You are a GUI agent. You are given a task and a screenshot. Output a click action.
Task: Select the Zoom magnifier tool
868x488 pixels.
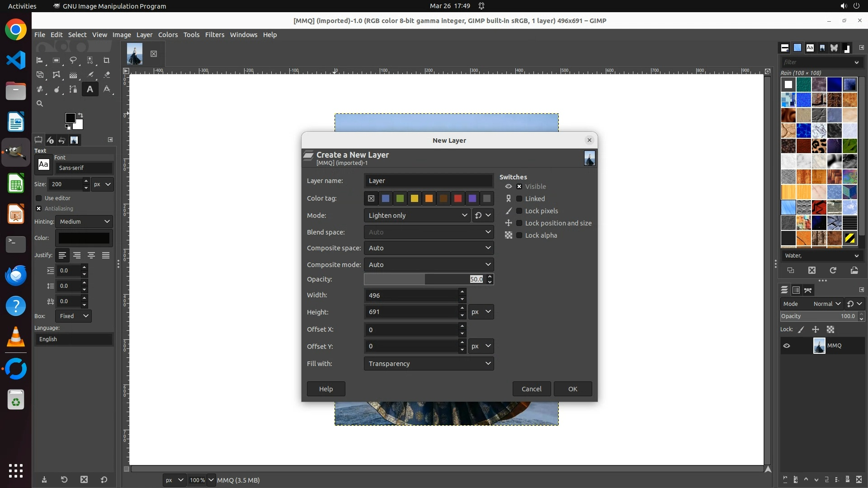click(x=40, y=104)
